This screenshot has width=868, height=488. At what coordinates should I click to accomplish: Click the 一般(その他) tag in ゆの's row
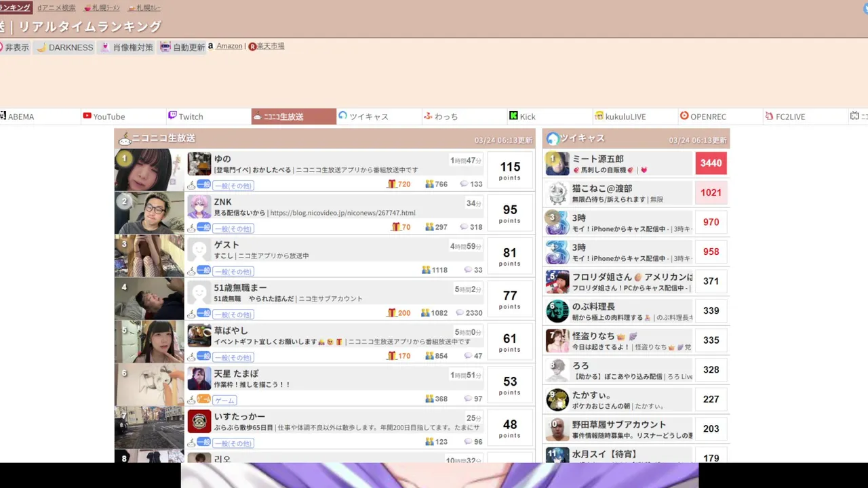click(233, 186)
